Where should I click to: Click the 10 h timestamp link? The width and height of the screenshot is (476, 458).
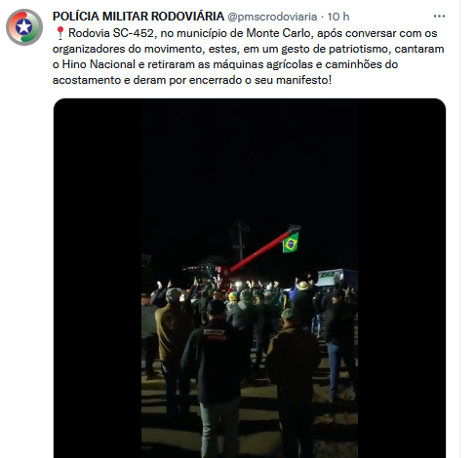[338, 17]
